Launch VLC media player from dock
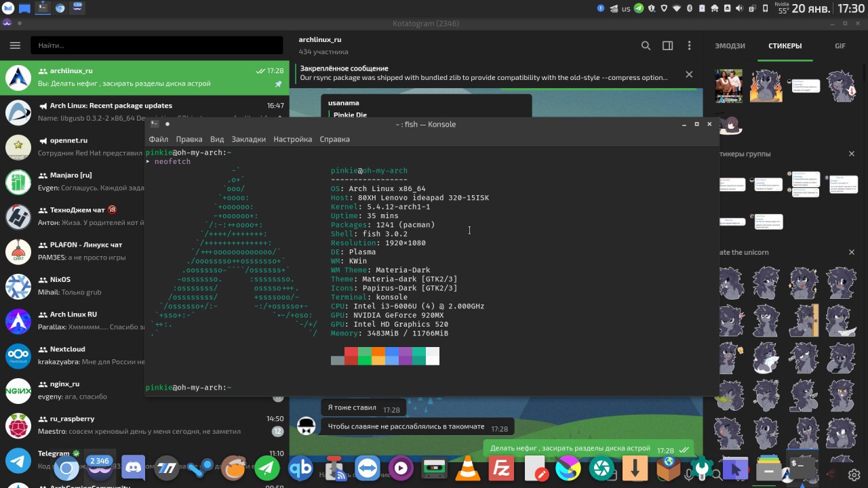The height and width of the screenshot is (488, 868). (467, 469)
